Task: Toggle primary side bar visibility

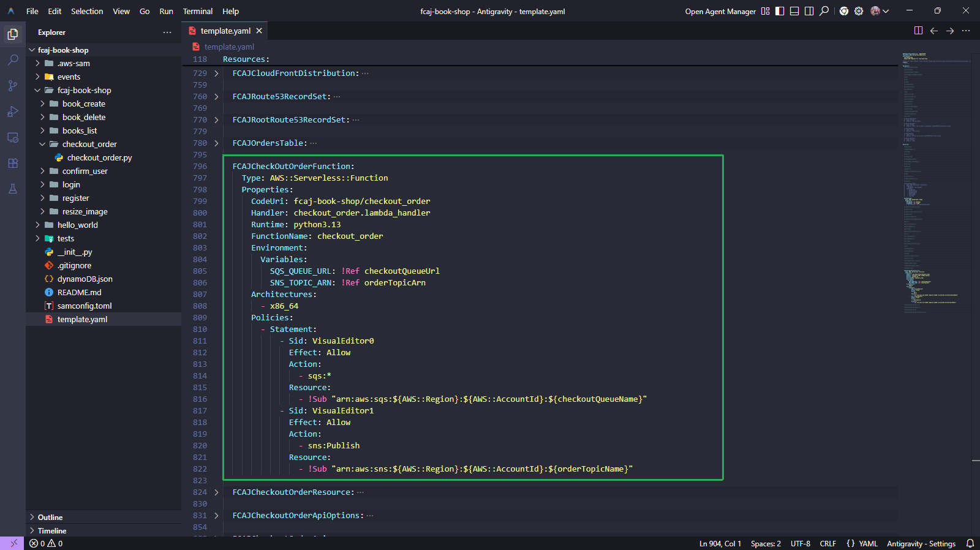Action: point(780,11)
